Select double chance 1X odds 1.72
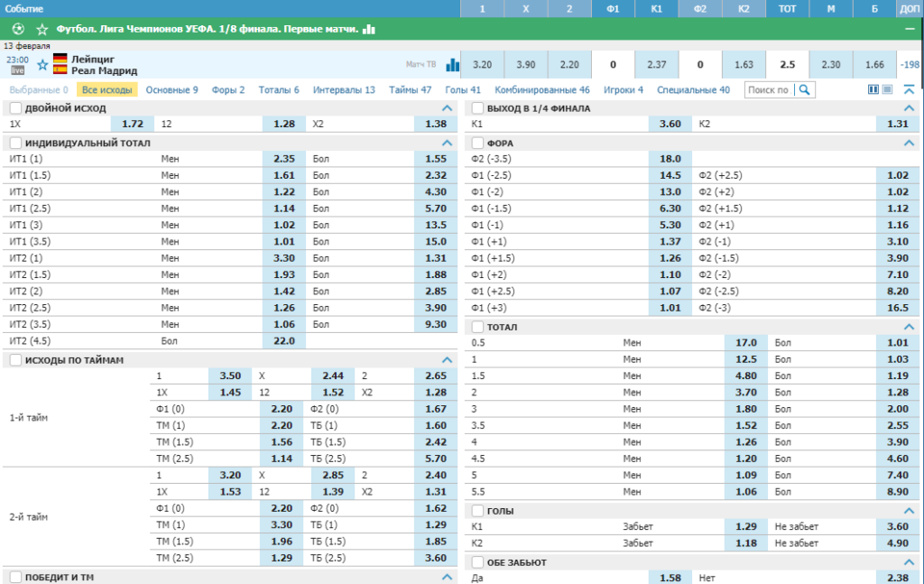 coord(133,124)
